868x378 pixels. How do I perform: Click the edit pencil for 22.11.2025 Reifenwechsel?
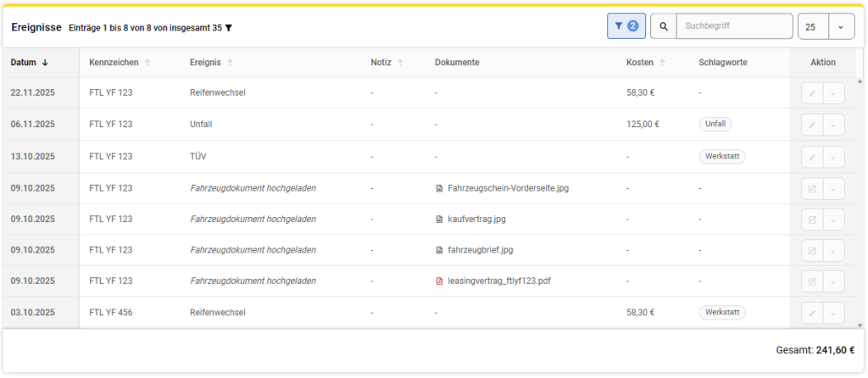pos(812,93)
